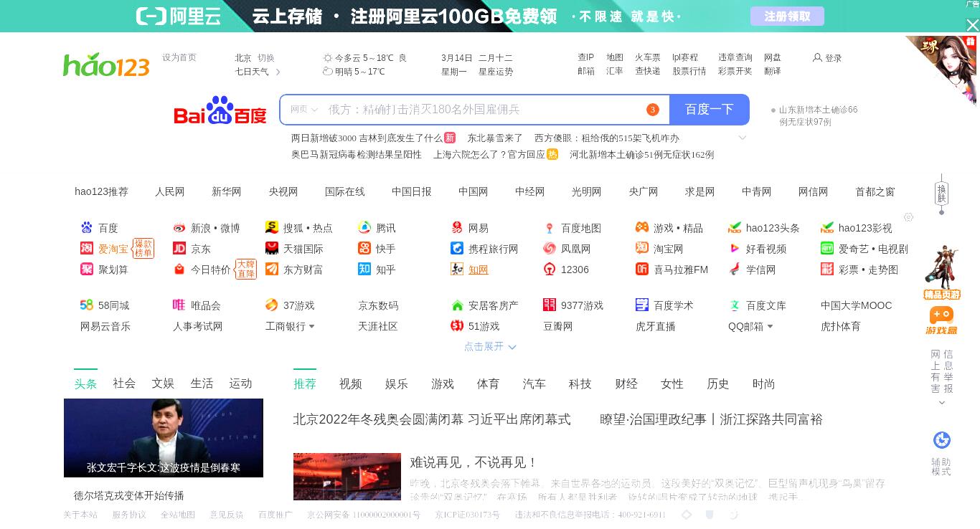The height and width of the screenshot is (529, 980).
Task: Click the 好看视频 play icon
Action: coord(735,249)
